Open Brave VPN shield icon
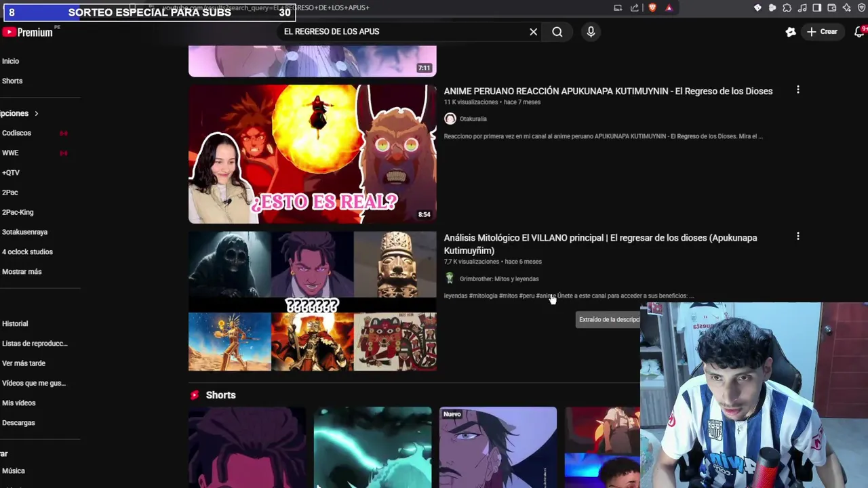The width and height of the screenshot is (868, 488). [x=862, y=8]
